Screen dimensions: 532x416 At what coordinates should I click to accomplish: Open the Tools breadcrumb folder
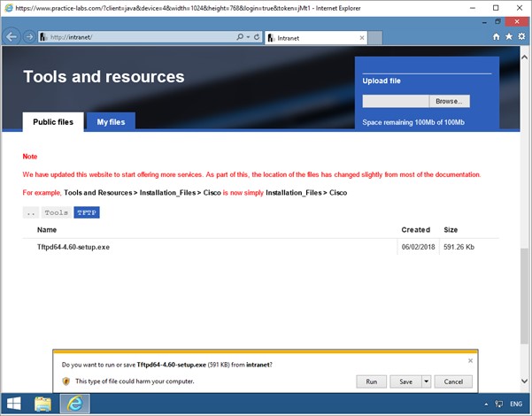[57, 212]
